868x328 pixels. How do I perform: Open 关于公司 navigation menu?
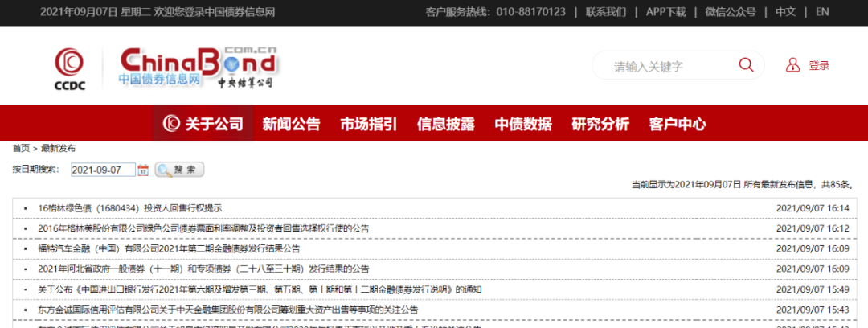tap(203, 124)
